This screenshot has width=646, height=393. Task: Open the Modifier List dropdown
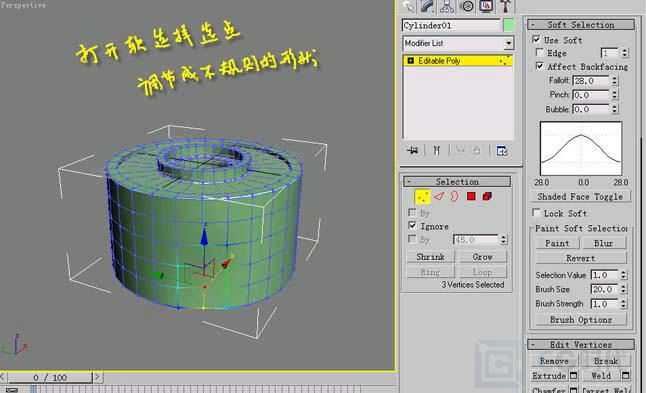(x=458, y=43)
